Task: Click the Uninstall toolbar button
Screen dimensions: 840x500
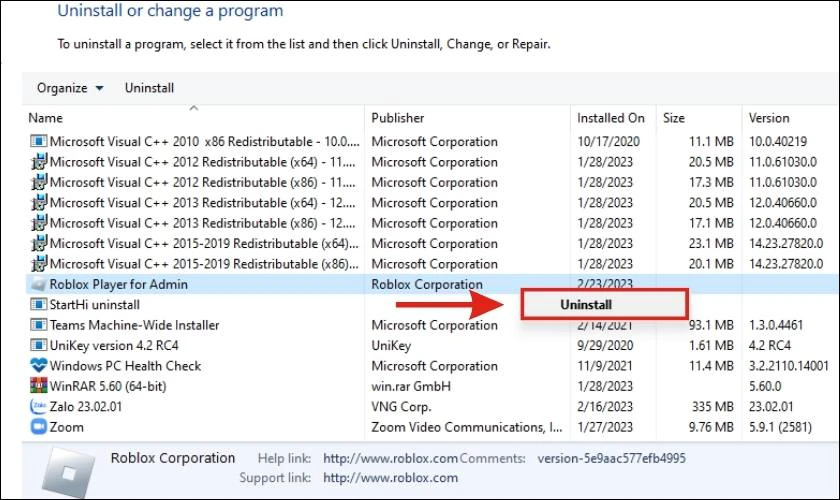Action: click(149, 88)
